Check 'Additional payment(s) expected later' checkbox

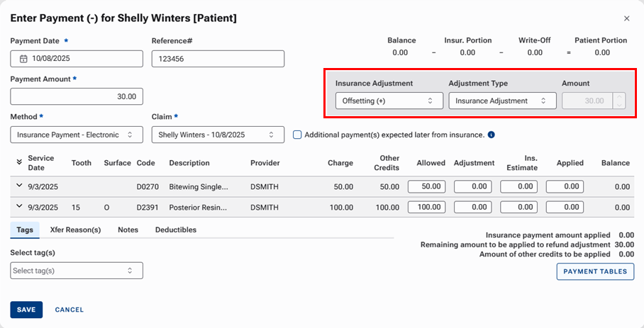pyautogui.click(x=297, y=135)
